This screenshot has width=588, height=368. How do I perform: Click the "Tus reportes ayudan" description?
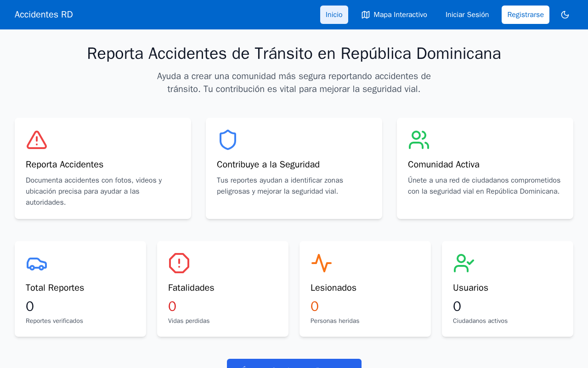coord(280,186)
